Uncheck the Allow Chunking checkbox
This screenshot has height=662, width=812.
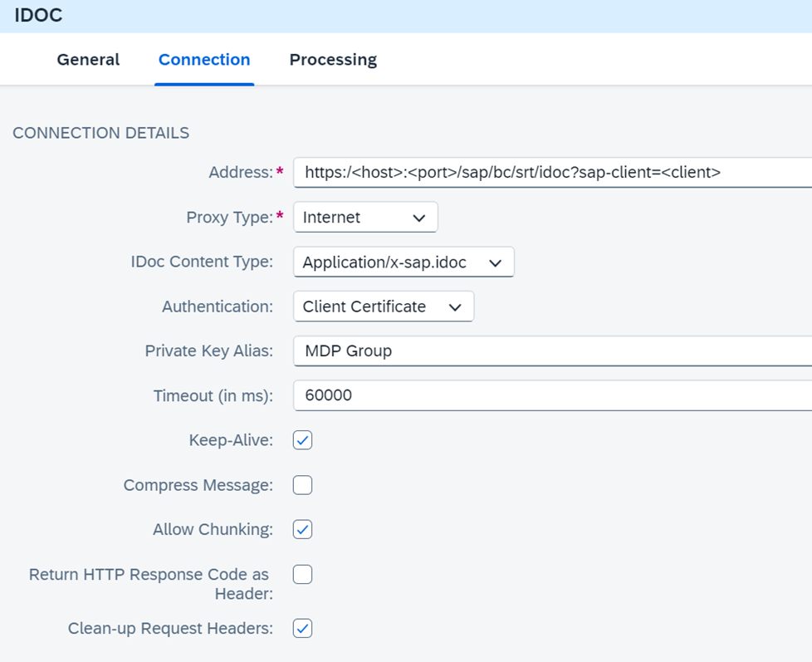pos(303,529)
